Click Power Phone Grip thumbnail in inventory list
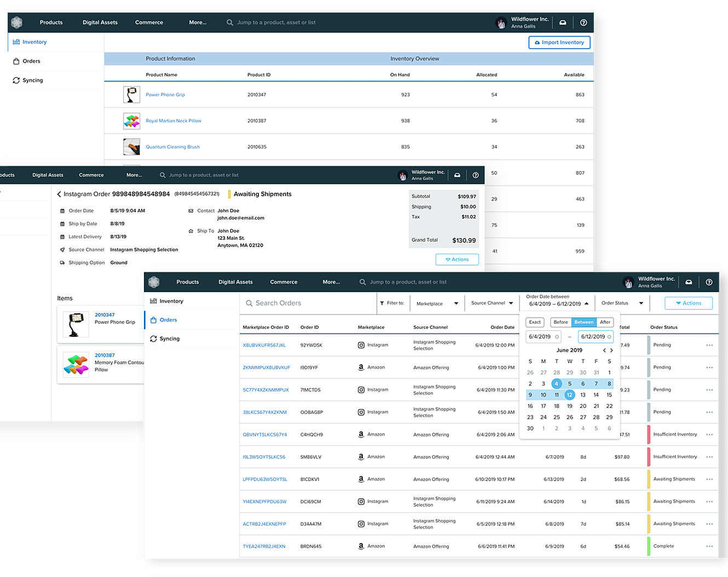 point(131,95)
